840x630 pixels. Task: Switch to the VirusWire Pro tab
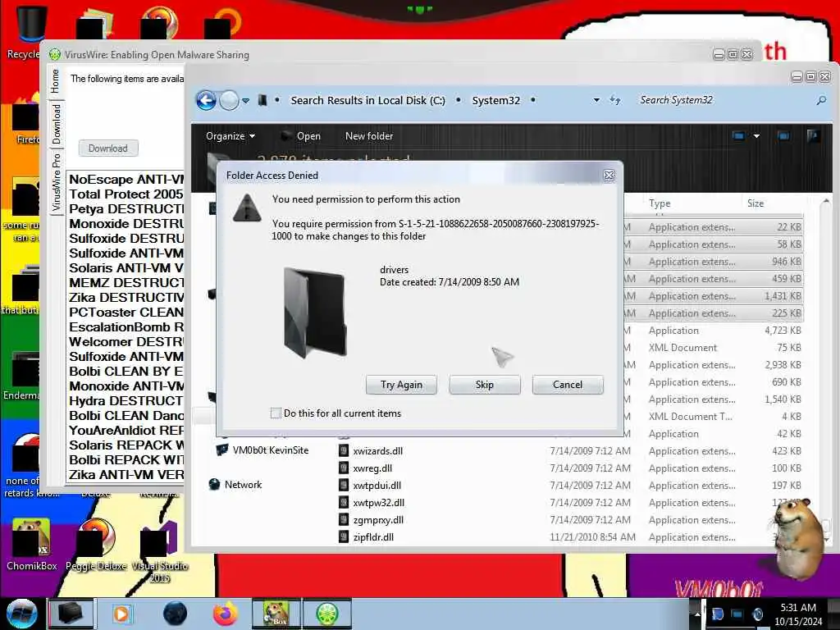(x=56, y=183)
